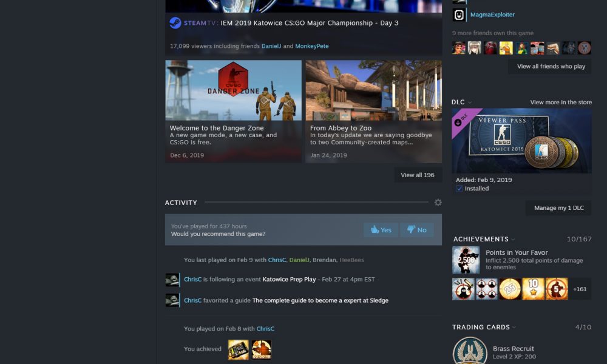Image resolution: width=607 pixels, height=364 pixels.
Task: Click View all 196 news button
Action: coord(418,175)
